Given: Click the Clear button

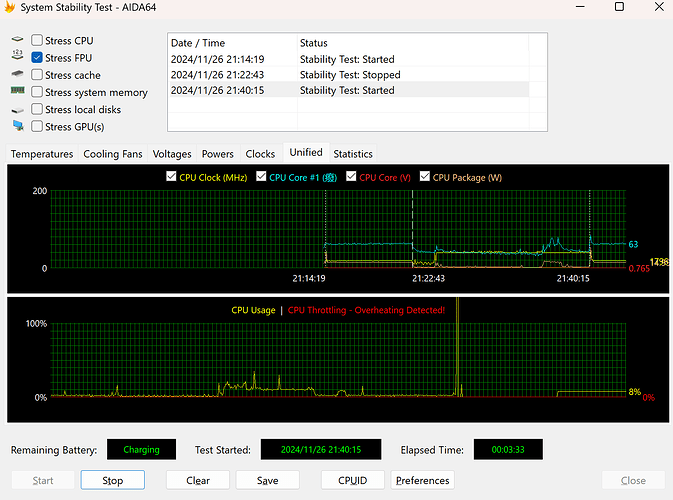Looking at the screenshot, I should (198, 480).
